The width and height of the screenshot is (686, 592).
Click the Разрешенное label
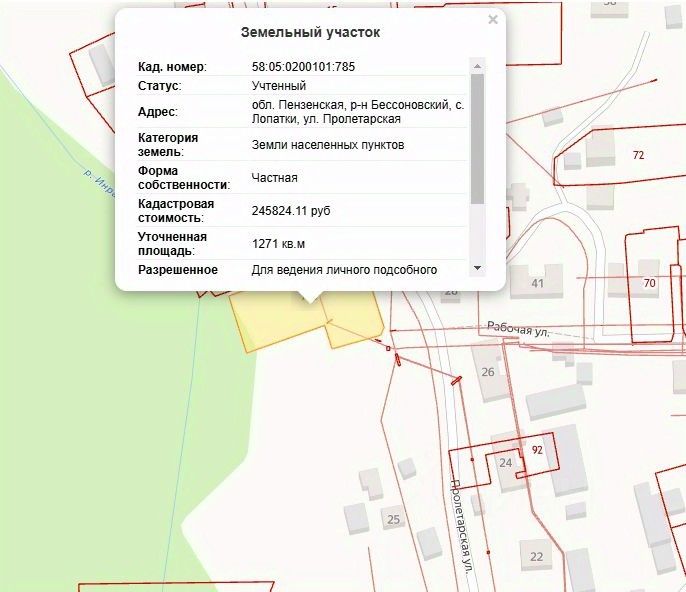(x=178, y=270)
